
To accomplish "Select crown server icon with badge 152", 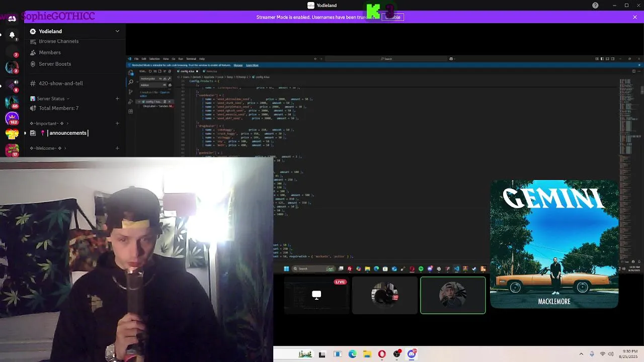I will [12, 118].
